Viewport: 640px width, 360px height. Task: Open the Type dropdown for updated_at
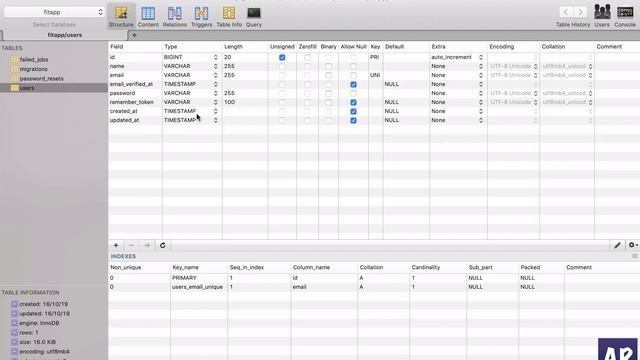pyautogui.click(x=216, y=120)
